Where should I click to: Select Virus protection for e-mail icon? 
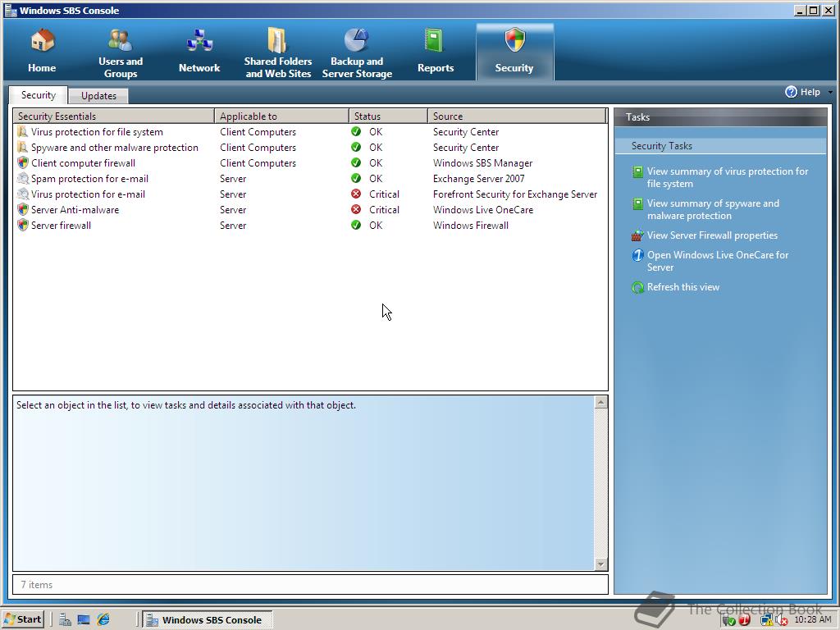(x=22, y=194)
